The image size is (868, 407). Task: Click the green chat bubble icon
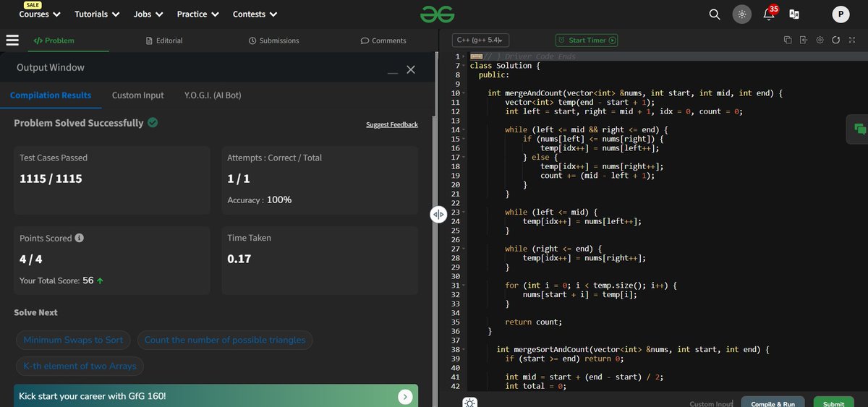point(860,129)
